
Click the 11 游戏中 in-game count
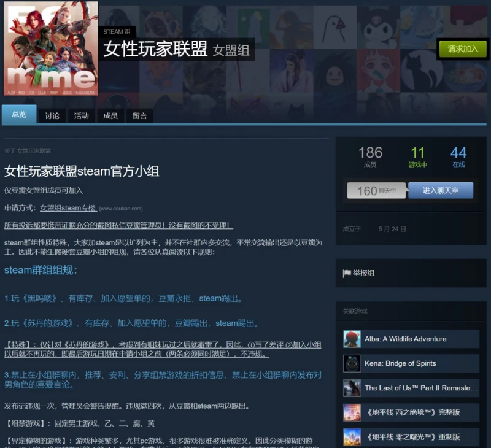(x=418, y=156)
